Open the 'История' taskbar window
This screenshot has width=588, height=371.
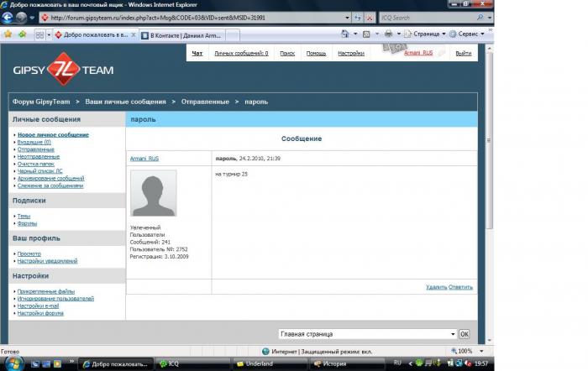(x=346, y=363)
